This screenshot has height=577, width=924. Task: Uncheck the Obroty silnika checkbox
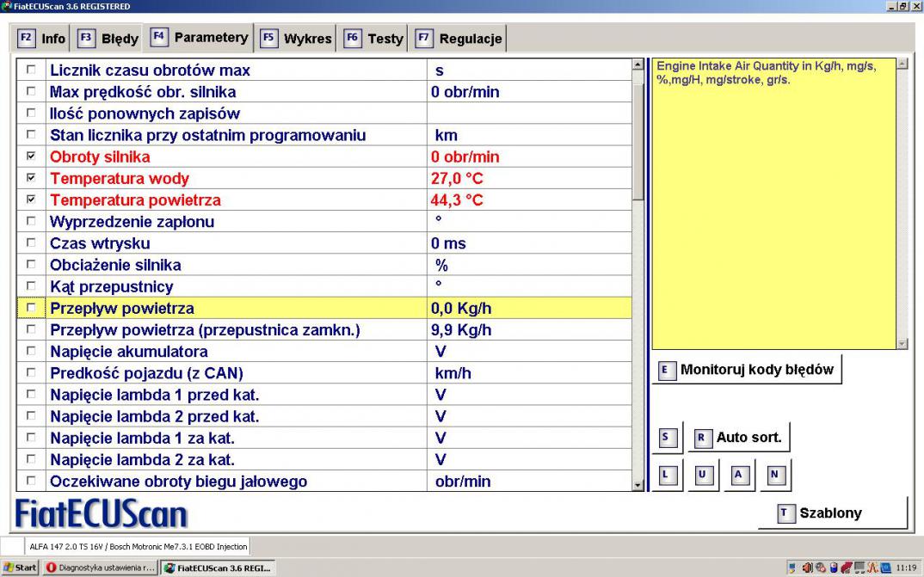pyautogui.click(x=32, y=157)
